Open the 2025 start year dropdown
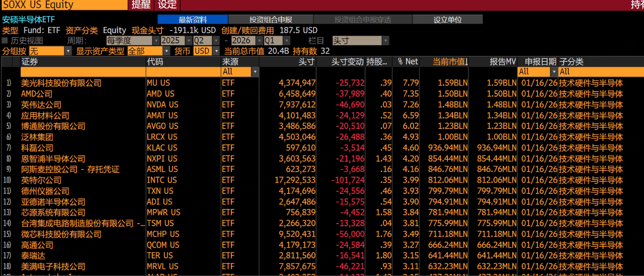644x276 pixels. click(x=176, y=40)
